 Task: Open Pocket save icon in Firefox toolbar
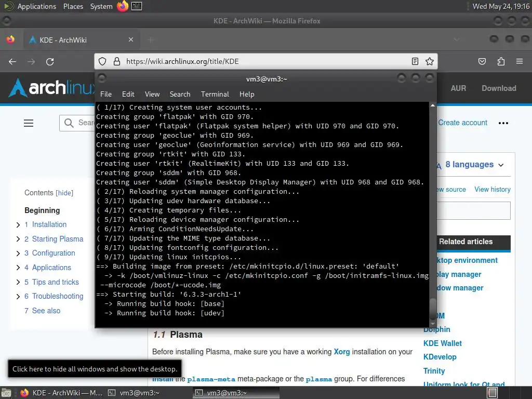click(482, 61)
